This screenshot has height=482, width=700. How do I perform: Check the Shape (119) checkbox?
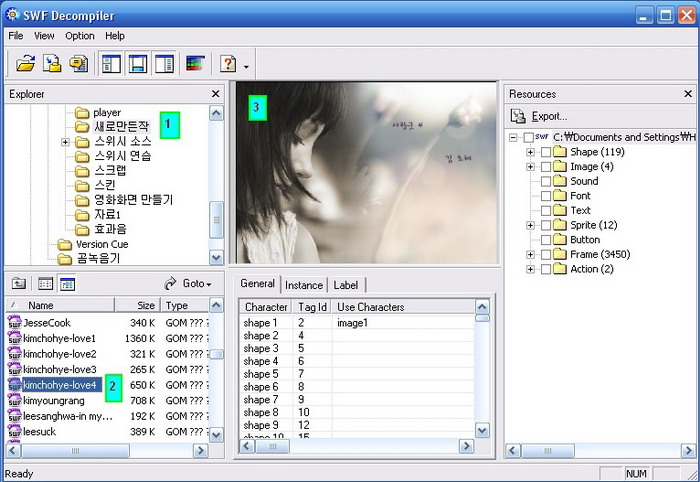tap(546, 152)
